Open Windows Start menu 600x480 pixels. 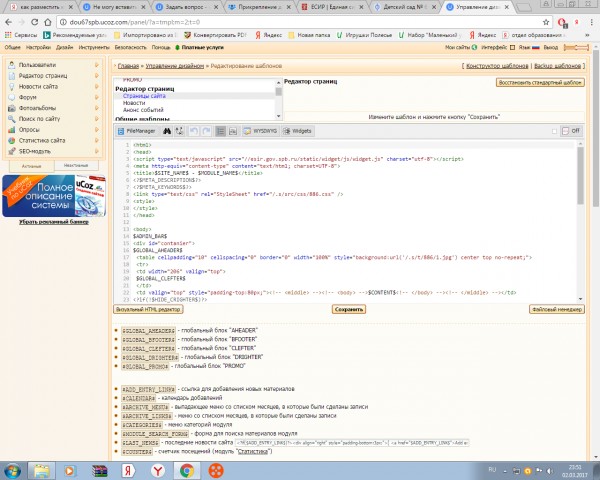[x=12, y=470]
